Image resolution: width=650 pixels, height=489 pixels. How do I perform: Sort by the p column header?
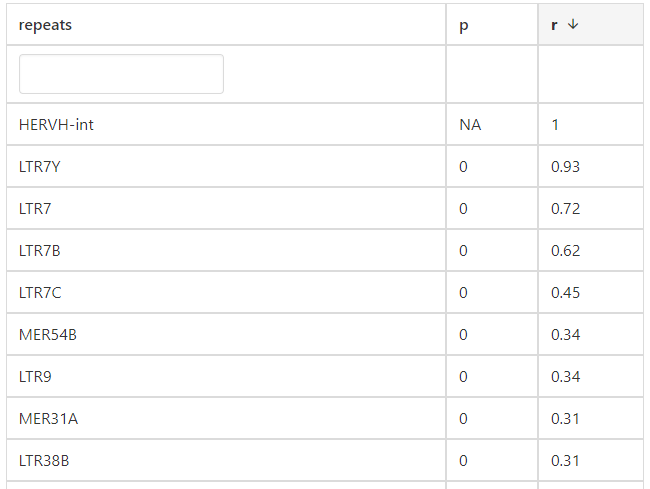[x=463, y=25]
